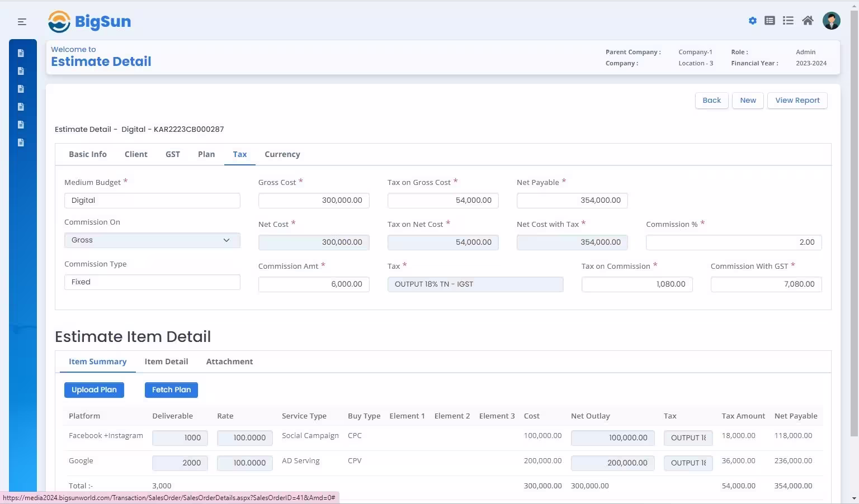Switch to the Basic Info tab
Image resolution: width=859 pixels, height=504 pixels.
(x=88, y=154)
